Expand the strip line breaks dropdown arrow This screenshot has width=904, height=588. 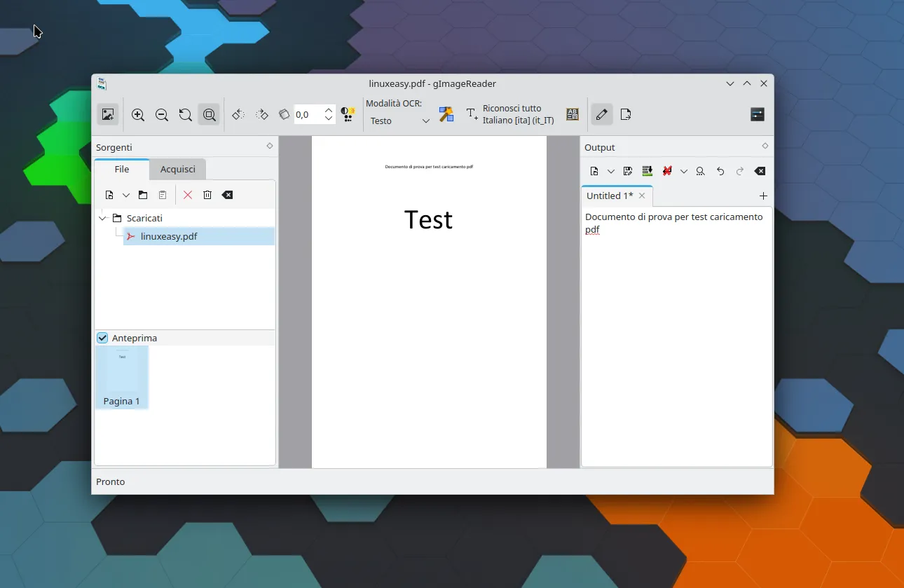(x=683, y=171)
